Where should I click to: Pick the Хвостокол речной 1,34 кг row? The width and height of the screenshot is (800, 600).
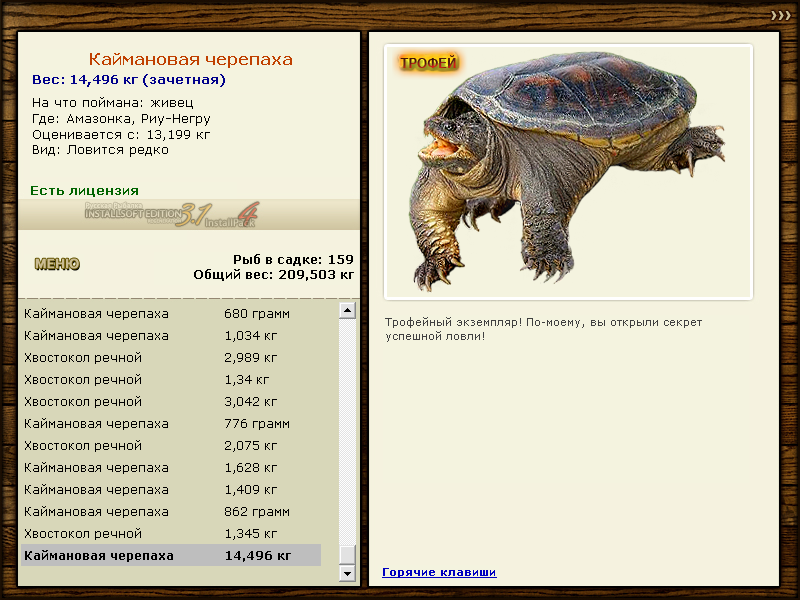pyautogui.click(x=170, y=379)
